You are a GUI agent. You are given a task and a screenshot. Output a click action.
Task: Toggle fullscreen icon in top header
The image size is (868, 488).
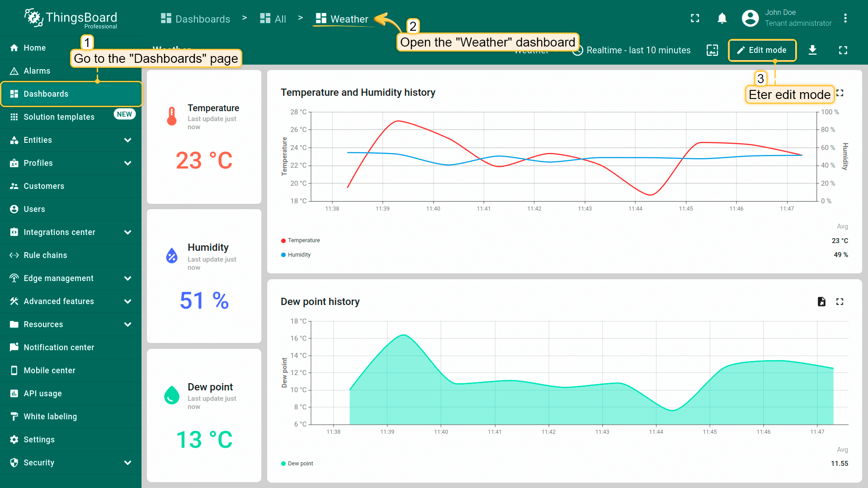[x=695, y=19]
